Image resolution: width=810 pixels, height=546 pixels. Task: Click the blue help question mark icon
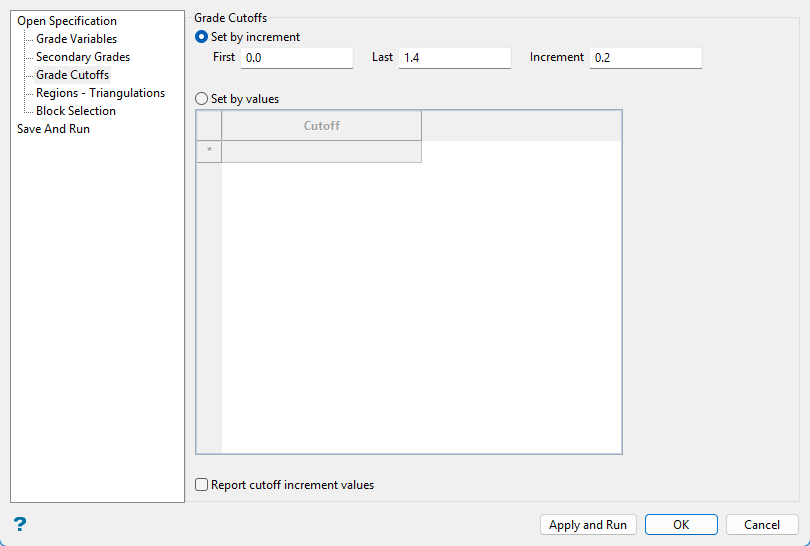(x=20, y=524)
